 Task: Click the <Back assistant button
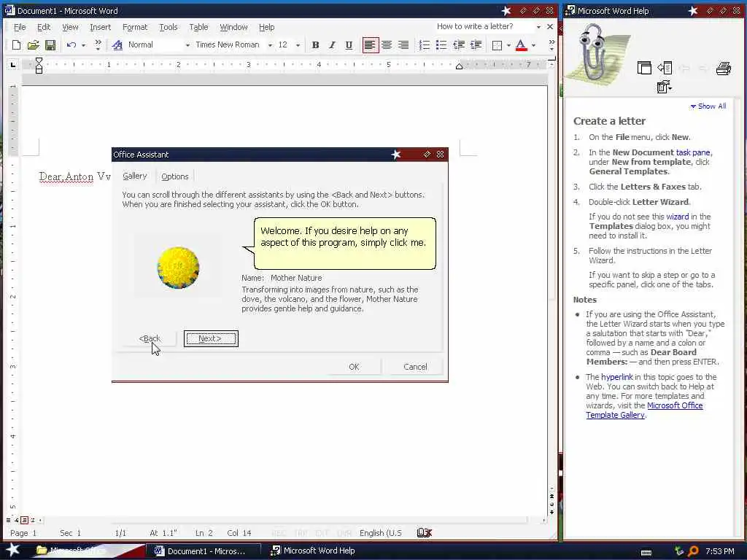pyautogui.click(x=150, y=338)
